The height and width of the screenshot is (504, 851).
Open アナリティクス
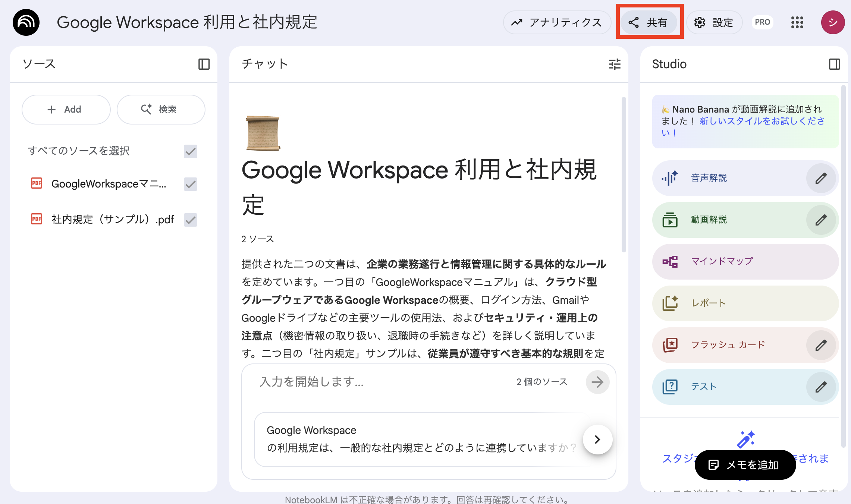[x=557, y=22]
